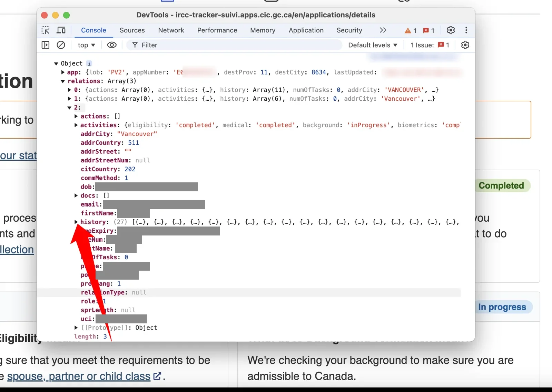Collapse the relations Array(3)
This screenshot has width=552, height=392.
tap(63, 81)
